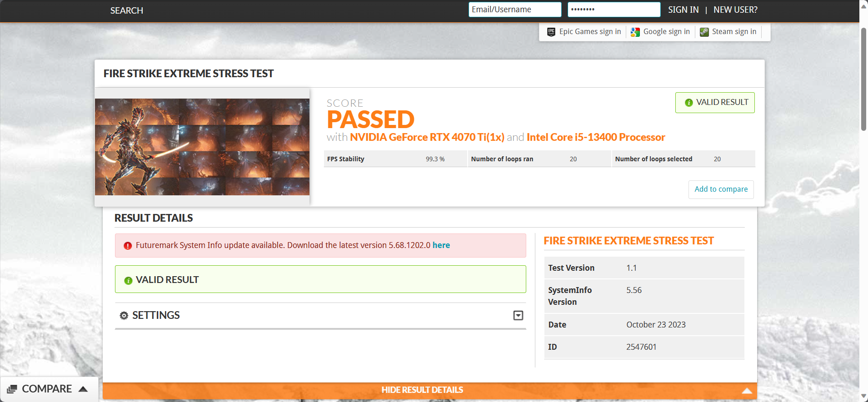Click the Email/Username input field
The width and height of the screenshot is (868, 402).
pos(514,10)
